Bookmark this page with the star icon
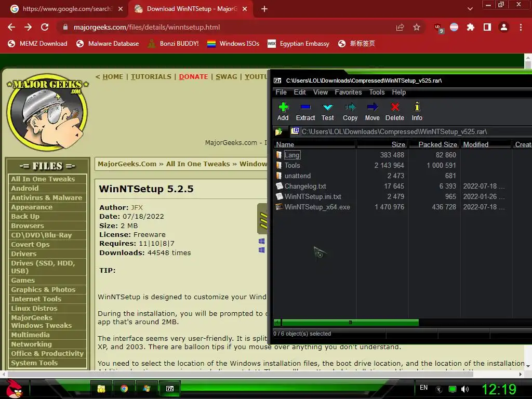Screen dimensions: 532x399 pos(417,27)
